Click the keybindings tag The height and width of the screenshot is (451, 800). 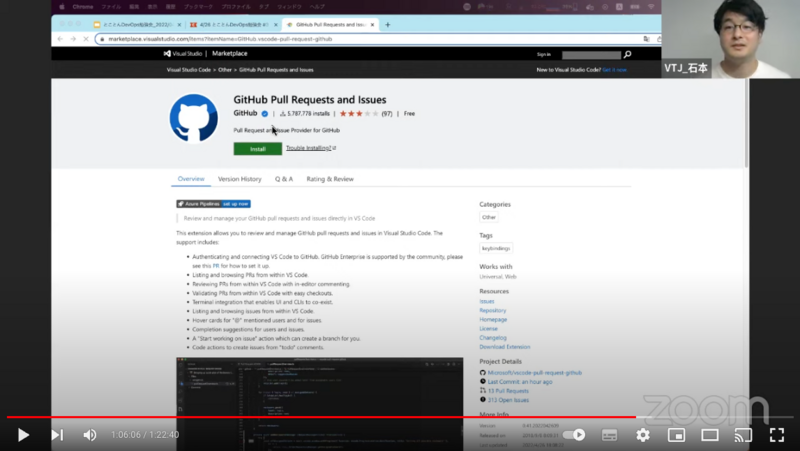point(496,248)
